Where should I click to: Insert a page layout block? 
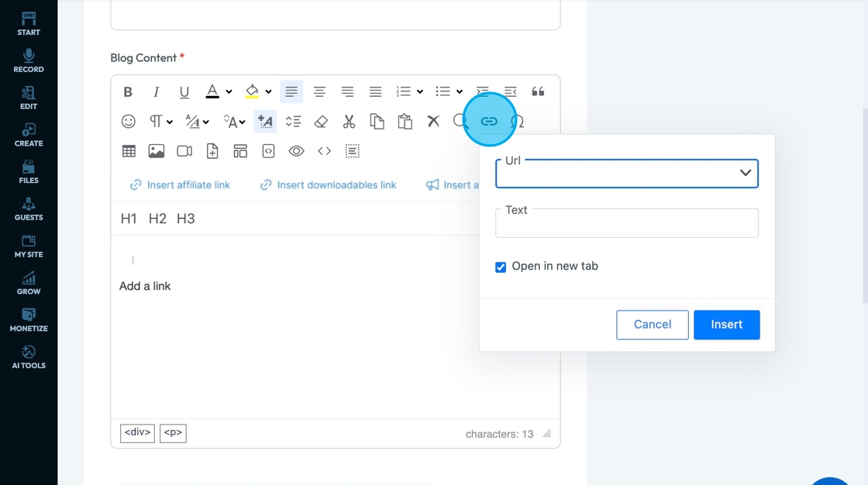click(240, 151)
